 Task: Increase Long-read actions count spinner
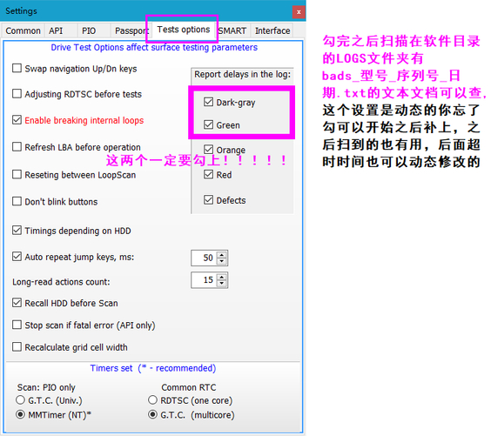click(222, 277)
